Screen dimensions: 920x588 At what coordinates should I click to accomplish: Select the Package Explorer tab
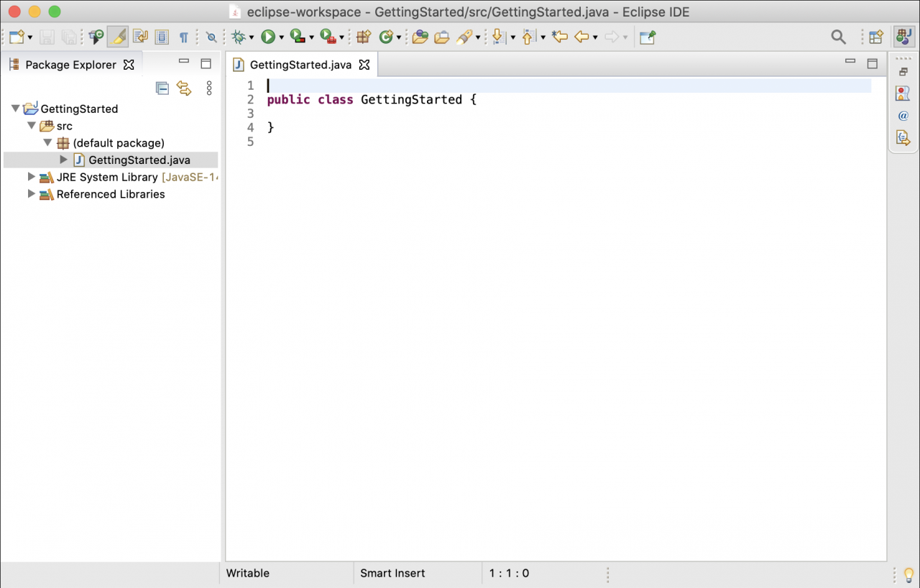[x=70, y=65]
